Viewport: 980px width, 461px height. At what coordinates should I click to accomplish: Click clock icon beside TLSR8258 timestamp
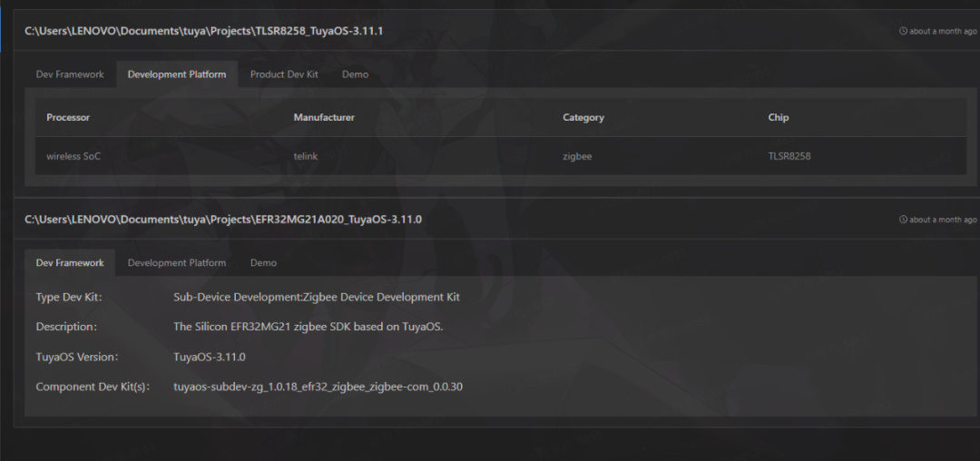[903, 31]
